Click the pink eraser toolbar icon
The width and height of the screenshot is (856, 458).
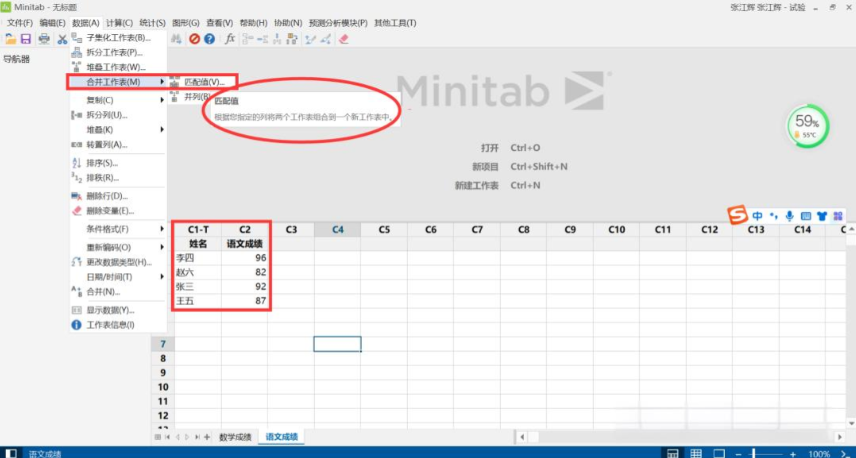click(343, 39)
